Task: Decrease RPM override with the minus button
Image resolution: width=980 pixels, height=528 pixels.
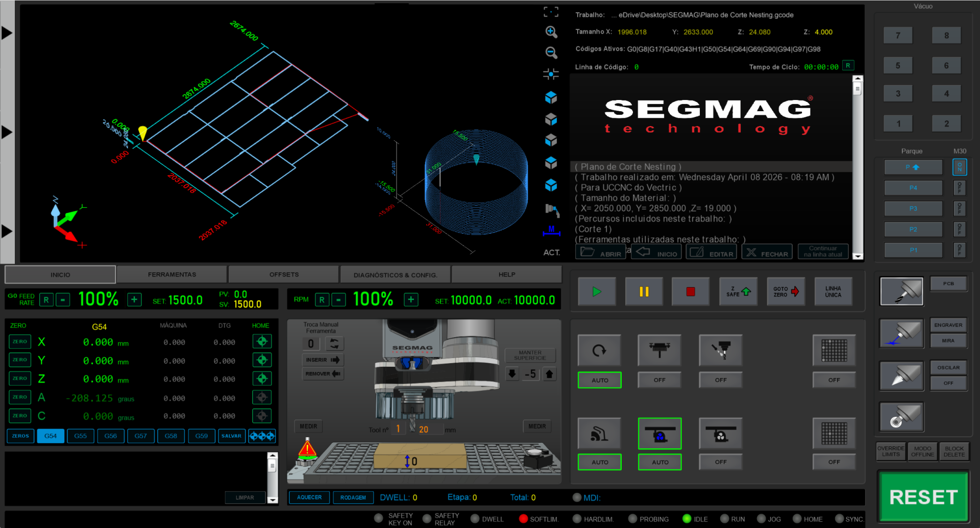Action: (x=338, y=299)
